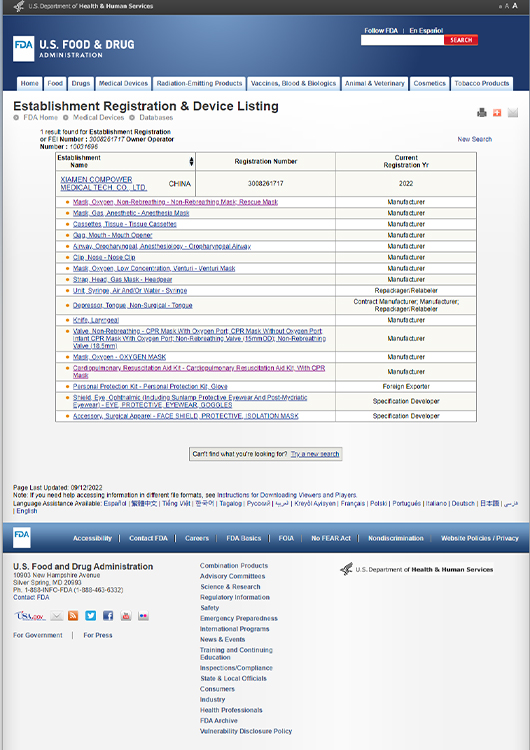Viewport: 530px width, 750px height.
Task: Select largest text size A
Action: tap(515, 6)
